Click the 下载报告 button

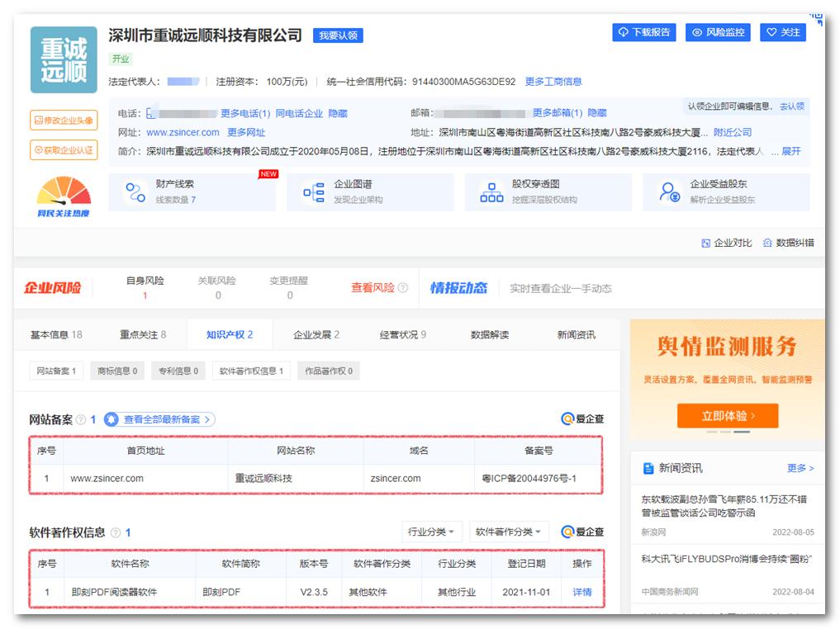point(647,31)
